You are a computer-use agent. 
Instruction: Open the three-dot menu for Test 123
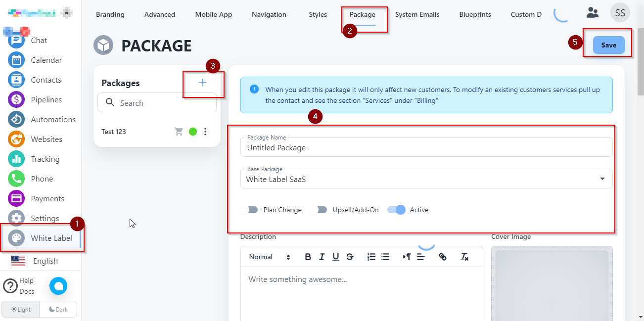205,132
